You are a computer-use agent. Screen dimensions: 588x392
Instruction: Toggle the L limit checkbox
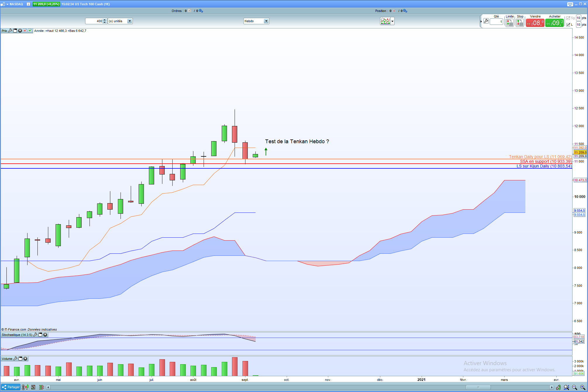[x=568, y=25]
